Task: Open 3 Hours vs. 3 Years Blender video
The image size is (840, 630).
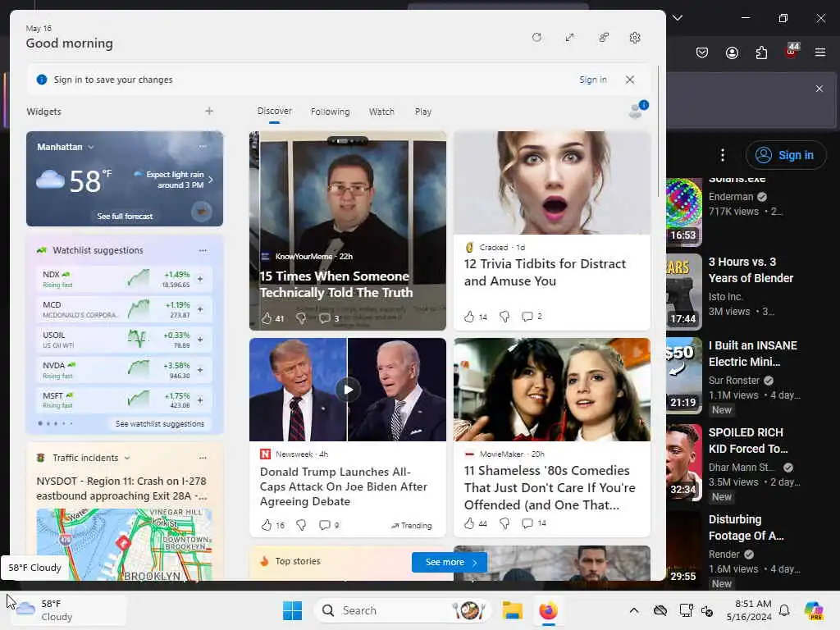Action: tap(751, 270)
